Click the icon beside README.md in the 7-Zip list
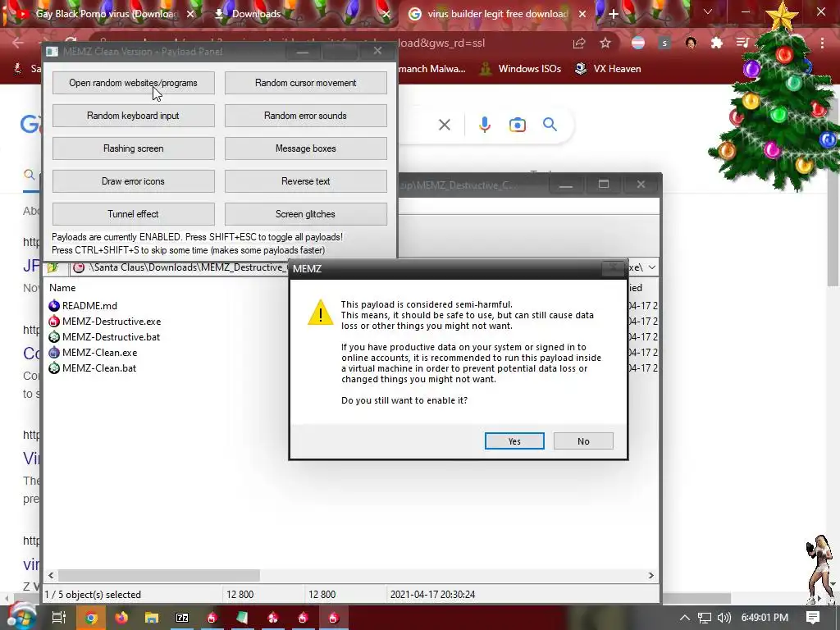Image resolution: width=840 pixels, height=630 pixels. coord(54,305)
